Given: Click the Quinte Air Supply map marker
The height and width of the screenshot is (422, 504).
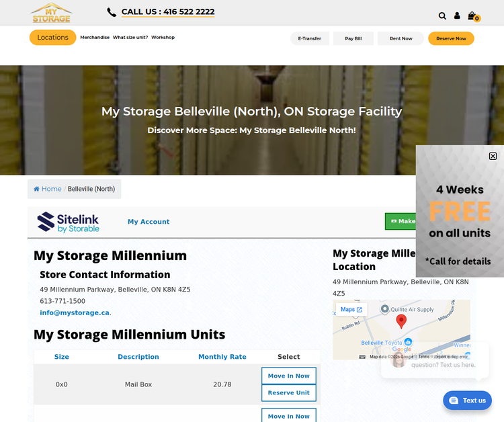Looking at the screenshot, I should pos(385,309).
